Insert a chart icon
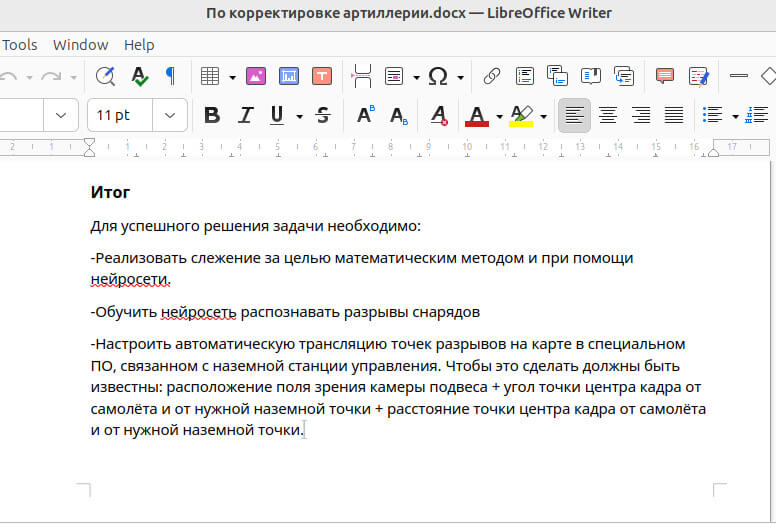 [x=289, y=76]
